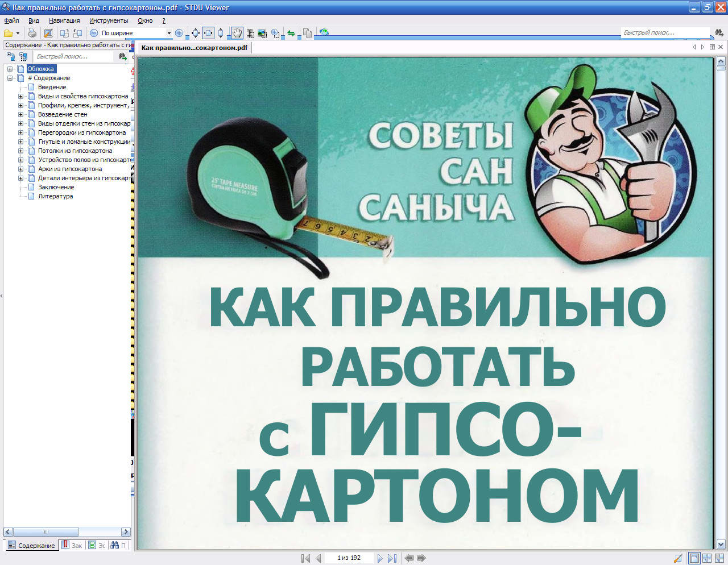
Task: Open the 'Заключение' chapter in contents
Action: pos(56,187)
